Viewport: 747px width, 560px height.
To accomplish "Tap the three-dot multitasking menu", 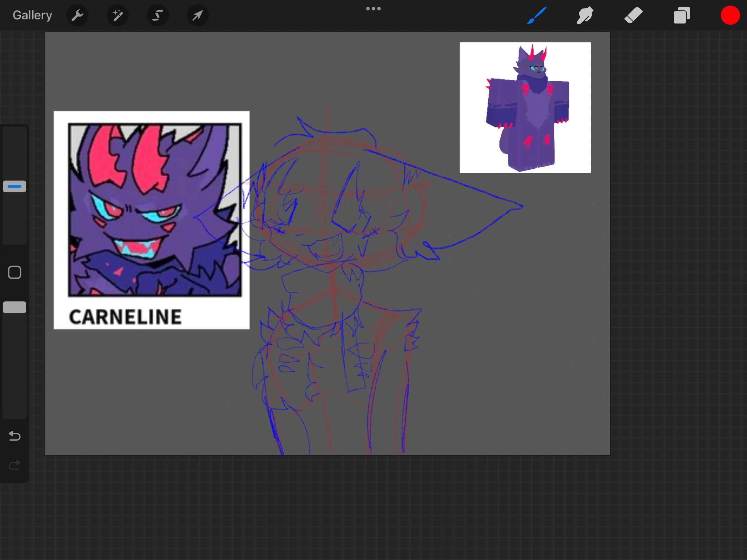I will tap(373, 9).
